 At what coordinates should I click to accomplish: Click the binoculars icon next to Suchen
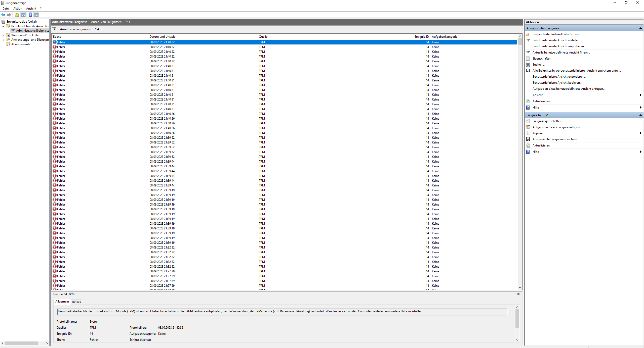tap(528, 65)
